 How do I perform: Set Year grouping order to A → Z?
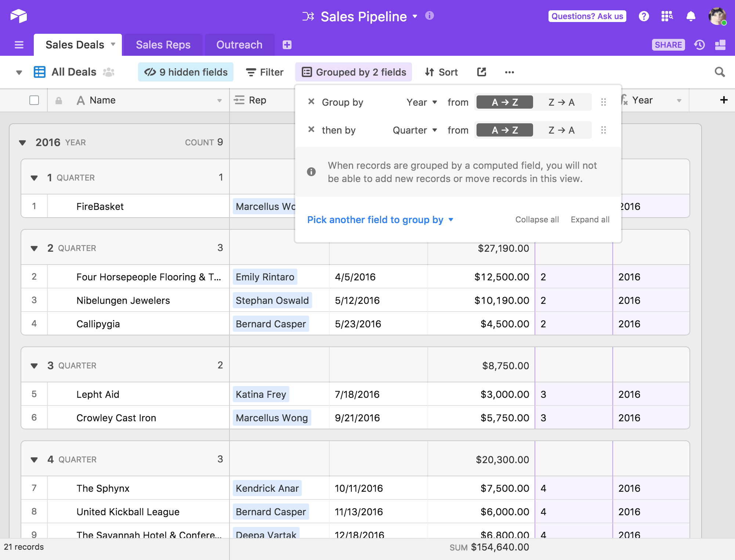pos(505,102)
